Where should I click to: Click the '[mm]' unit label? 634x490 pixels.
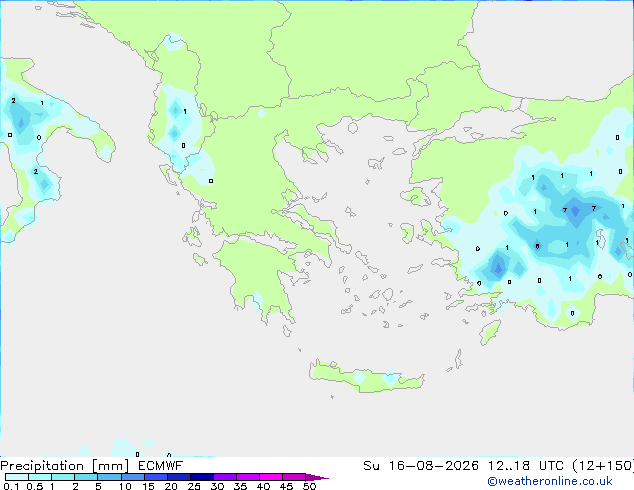coord(110,466)
